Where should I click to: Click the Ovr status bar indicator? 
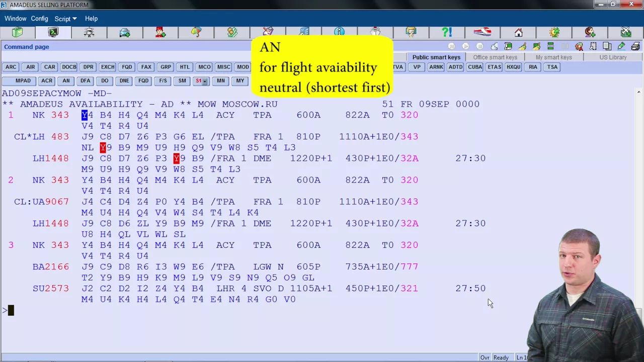click(x=485, y=357)
